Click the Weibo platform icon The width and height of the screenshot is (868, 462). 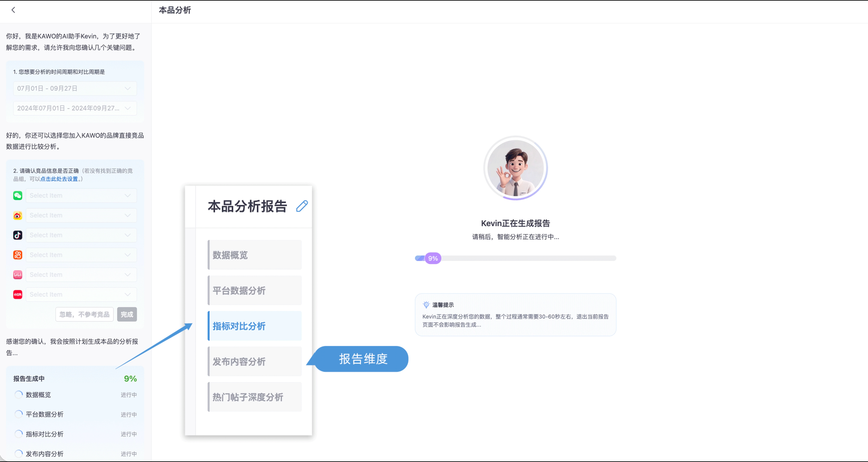18,215
